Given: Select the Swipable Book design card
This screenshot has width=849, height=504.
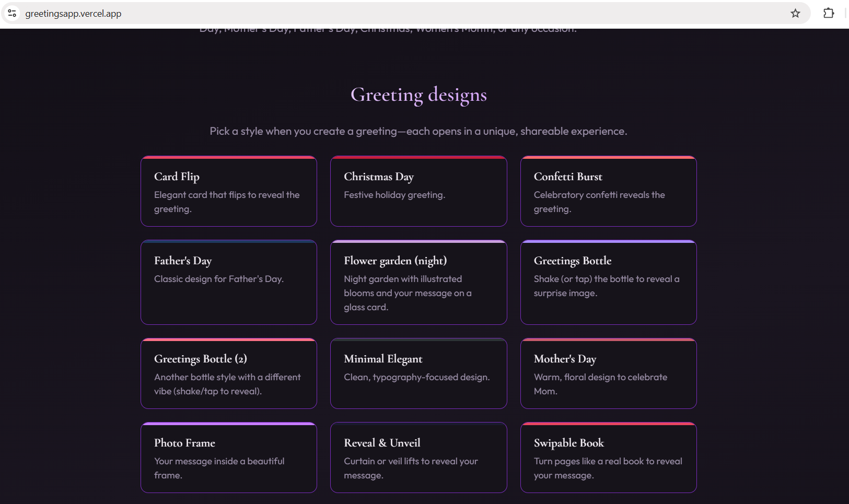Looking at the screenshot, I should (609, 458).
